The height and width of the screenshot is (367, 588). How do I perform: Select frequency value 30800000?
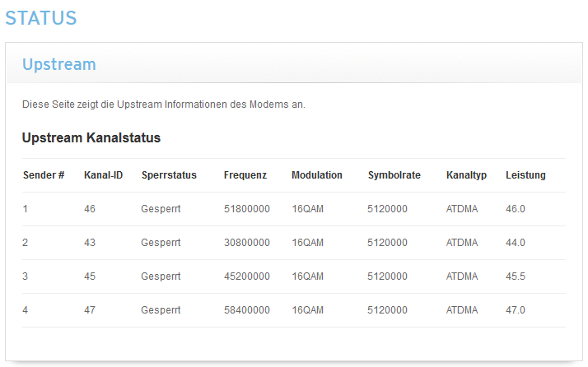click(247, 243)
